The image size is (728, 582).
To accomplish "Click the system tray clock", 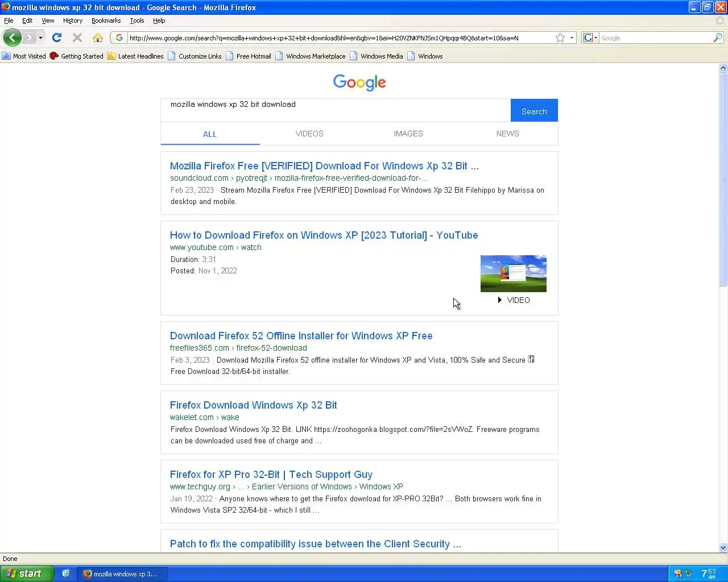I will click(709, 573).
